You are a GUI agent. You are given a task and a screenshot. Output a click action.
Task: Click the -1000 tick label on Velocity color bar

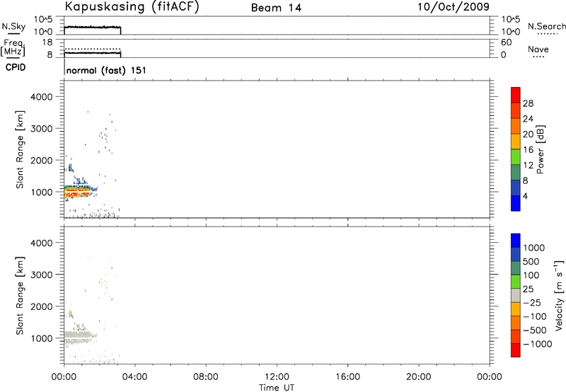[537, 344]
